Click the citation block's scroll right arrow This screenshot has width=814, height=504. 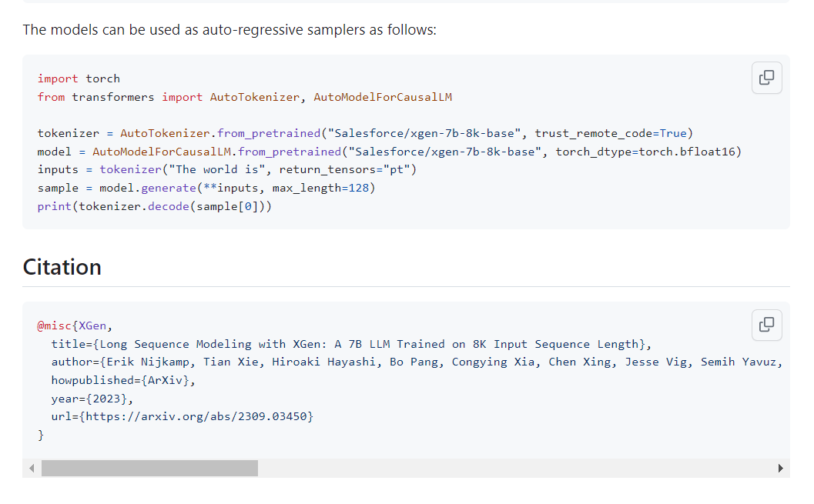point(780,469)
